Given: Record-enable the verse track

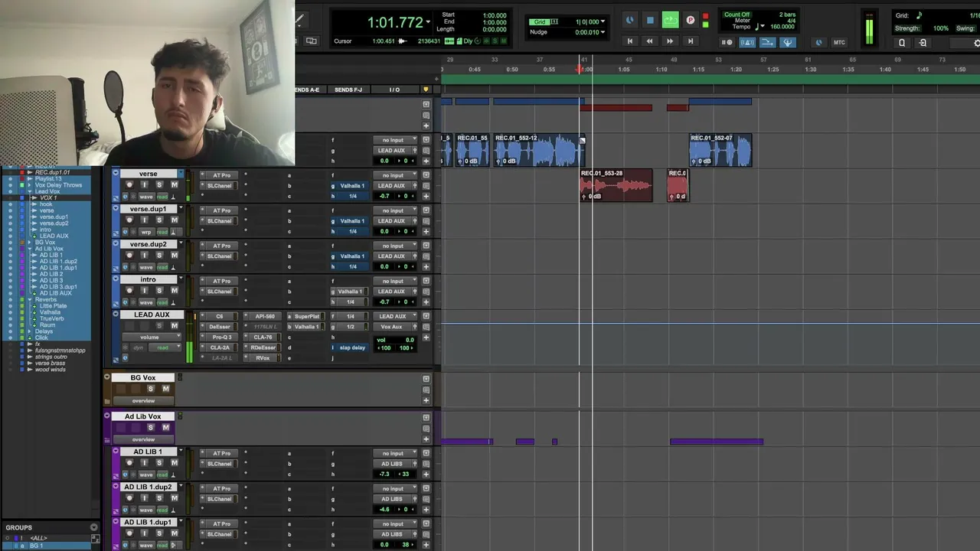Looking at the screenshot, I should pos(129,185).
